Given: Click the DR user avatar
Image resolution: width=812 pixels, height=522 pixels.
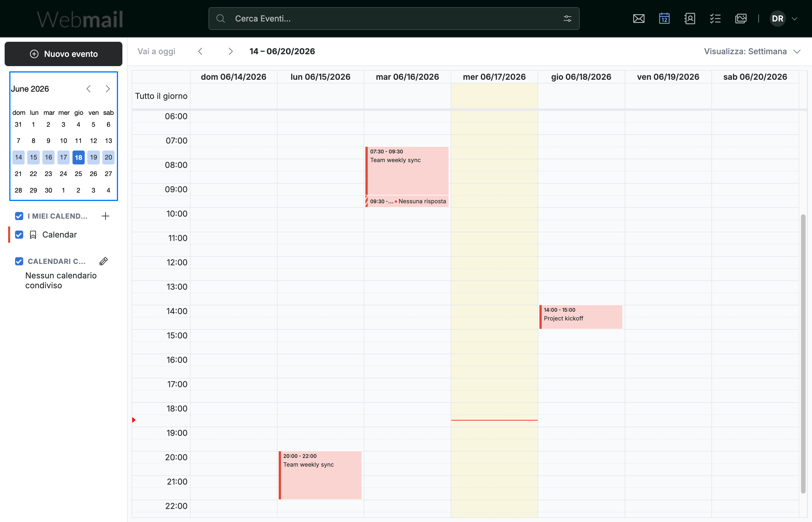Looking at the screenshot, I should [x=777, y=19].
